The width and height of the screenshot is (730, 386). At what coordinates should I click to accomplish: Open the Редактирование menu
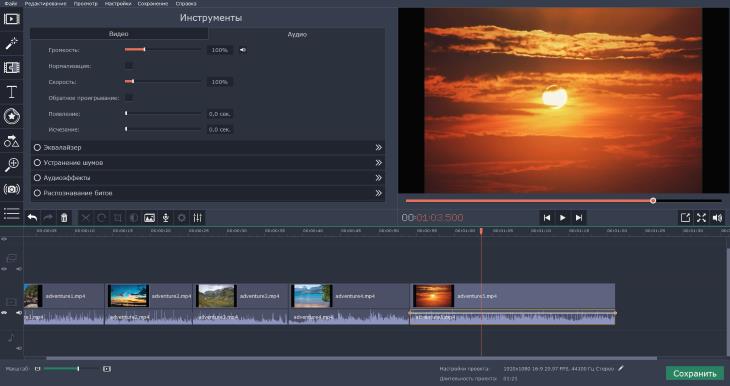click(x=45, y=3)
